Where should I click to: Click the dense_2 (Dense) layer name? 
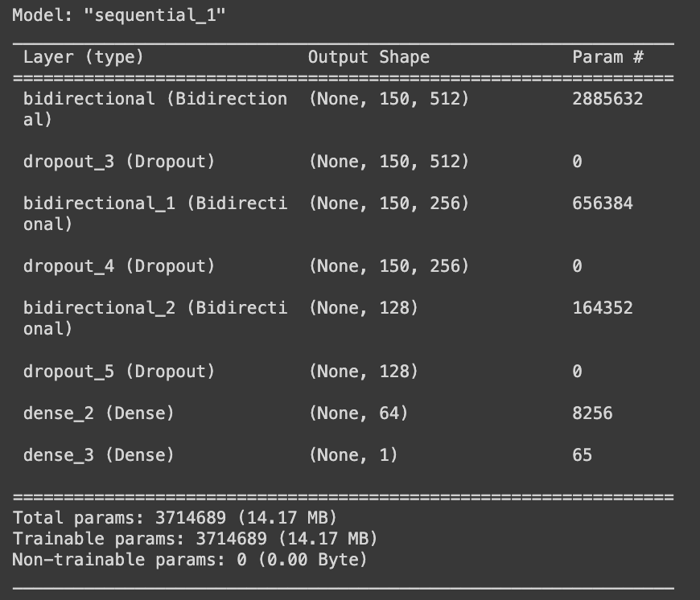pos(98,413)
